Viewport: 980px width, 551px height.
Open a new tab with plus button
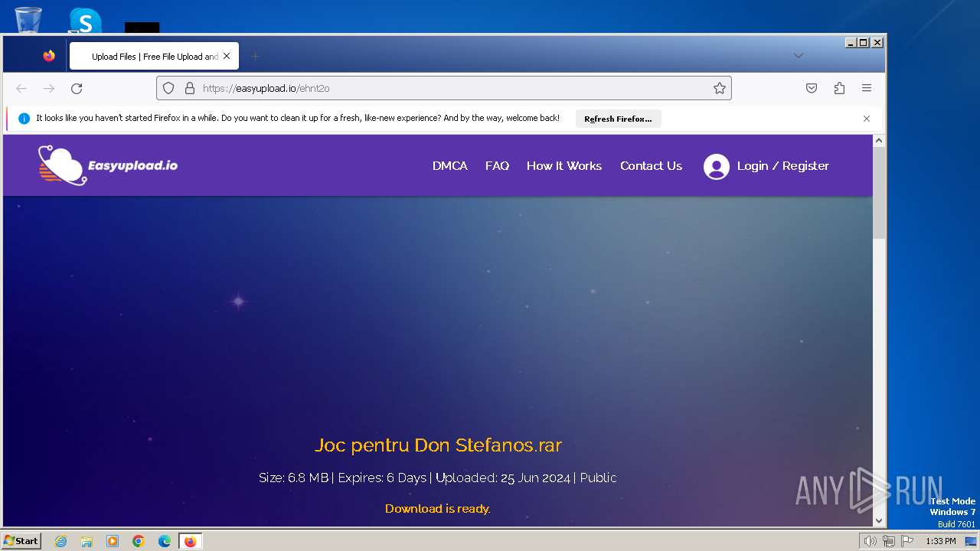(x=256, y=56)
